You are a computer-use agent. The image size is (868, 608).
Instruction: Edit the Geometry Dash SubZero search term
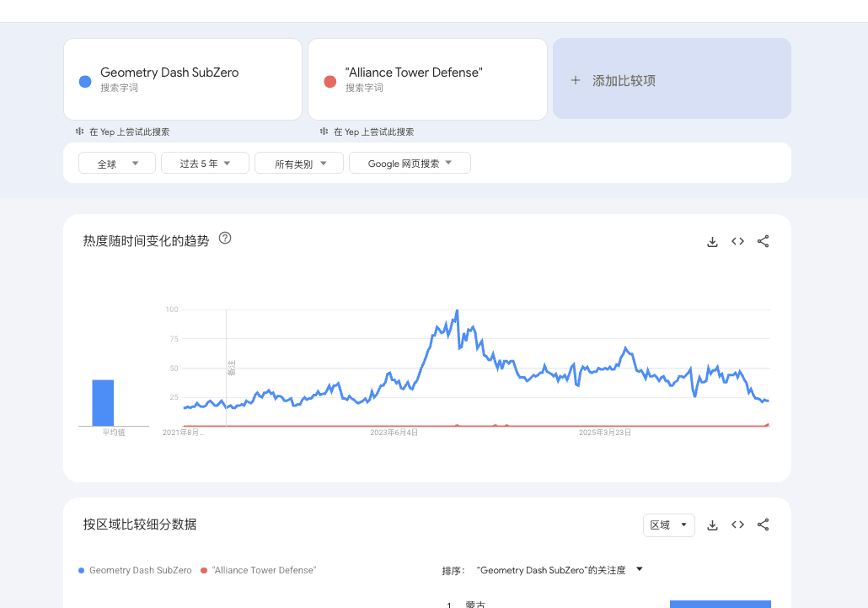pos(183,79)
